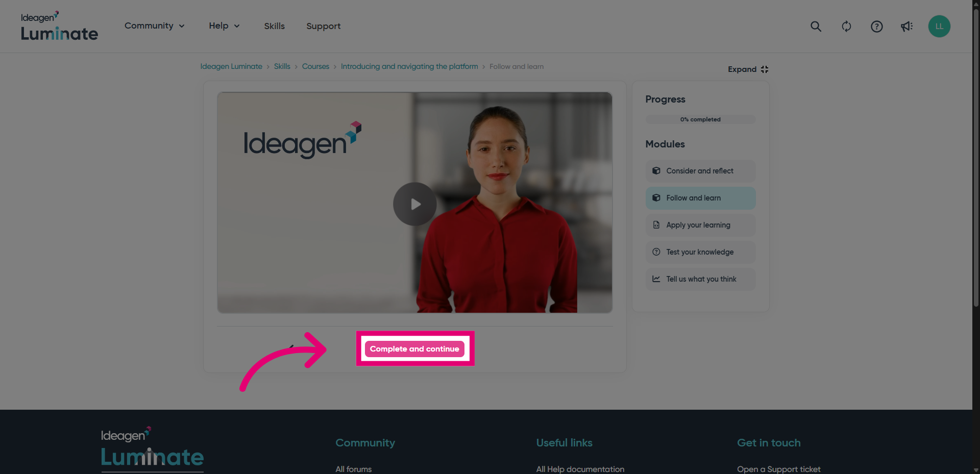Open the help question mark icon
The width and height of the screenshot is (980, 474).
(x=876, y=27)
